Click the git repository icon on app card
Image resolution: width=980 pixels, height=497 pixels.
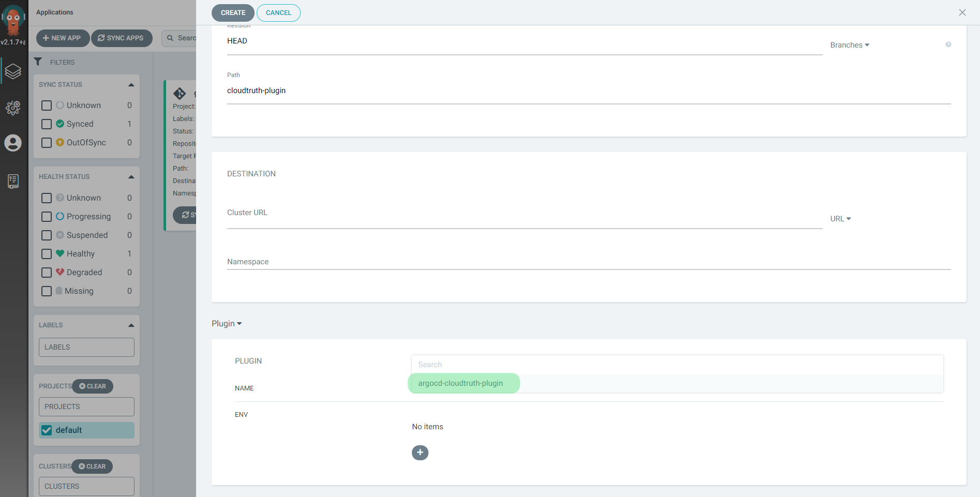180,94
